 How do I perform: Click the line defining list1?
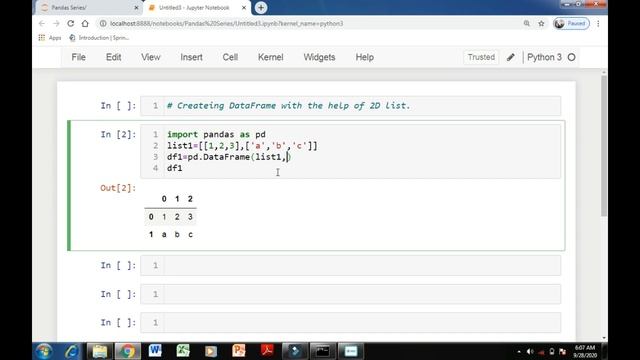[242, 146]
